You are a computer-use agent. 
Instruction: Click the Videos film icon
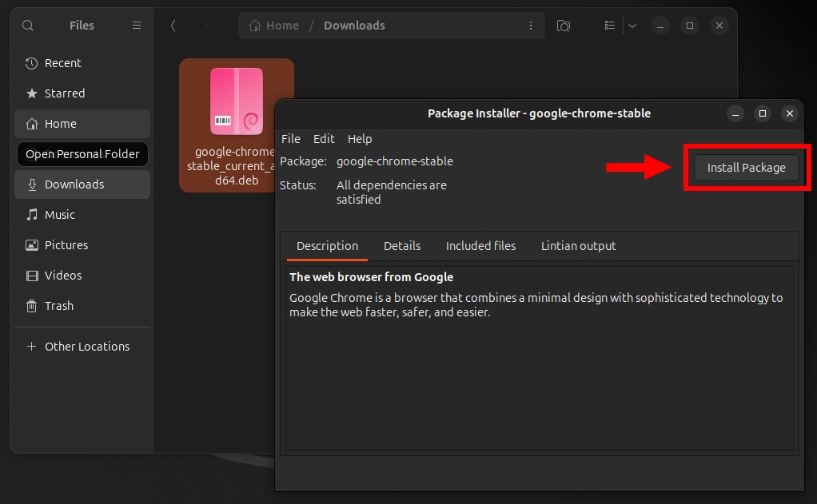click(x=32, y=276)
